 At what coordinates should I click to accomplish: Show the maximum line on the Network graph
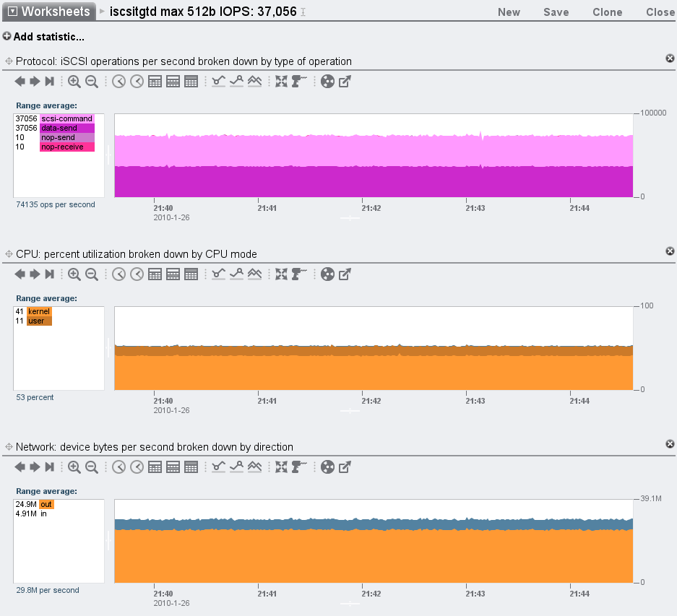coord(236,467)
